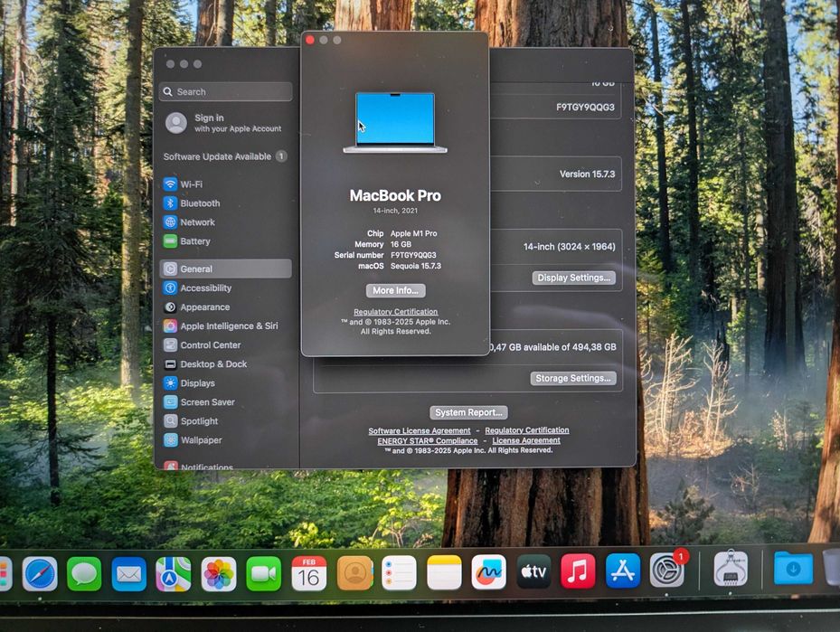
Task: Click More Info button in About window
Action: 396,290
